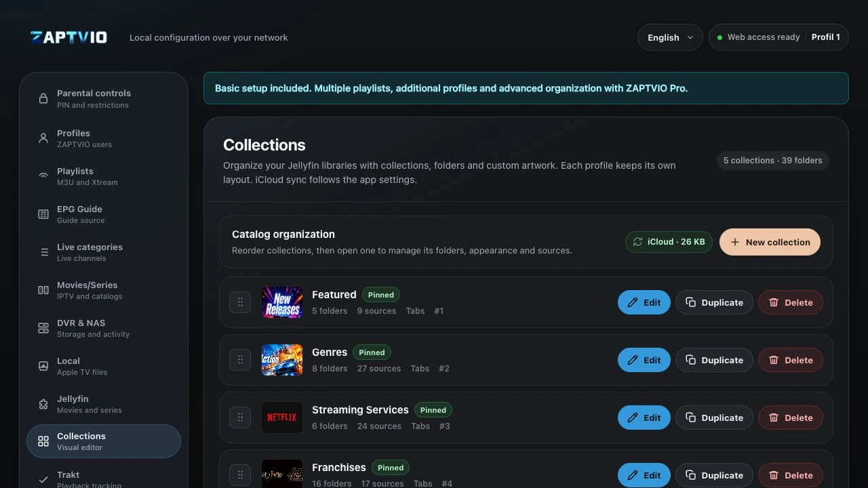
Task: Duplicate the Genres collection
Action: coord(714,360)
